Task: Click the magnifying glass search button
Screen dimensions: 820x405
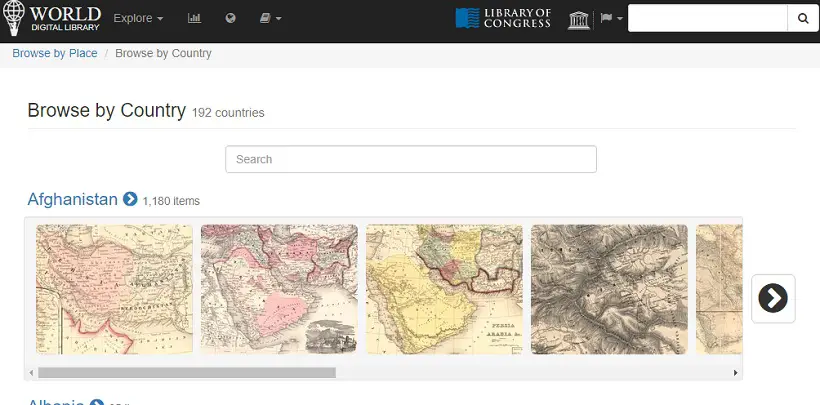Action: [803, 18]
